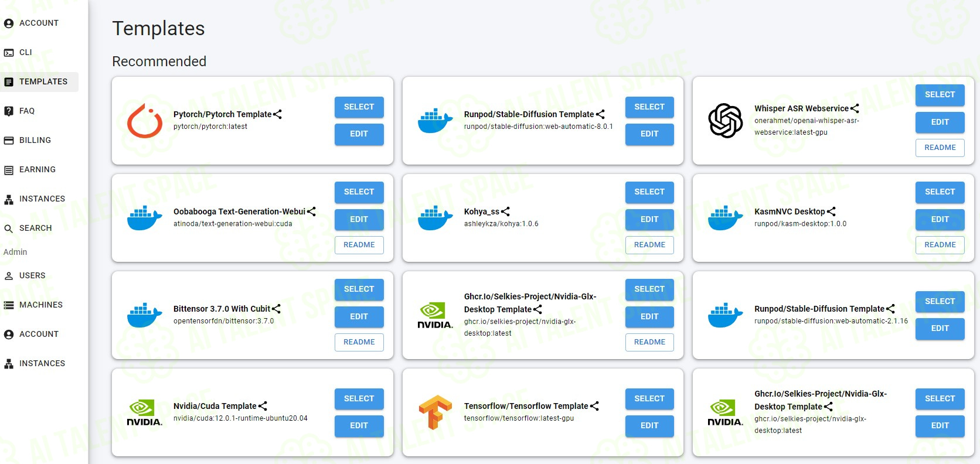Select the Whisper ASR Webservice template
This screenshot has height=464, width=980.
[940, 95]
